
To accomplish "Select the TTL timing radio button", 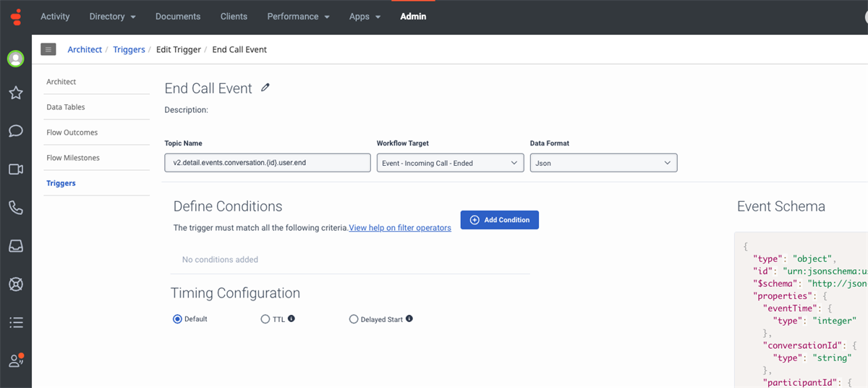I will tap(265, 319).
